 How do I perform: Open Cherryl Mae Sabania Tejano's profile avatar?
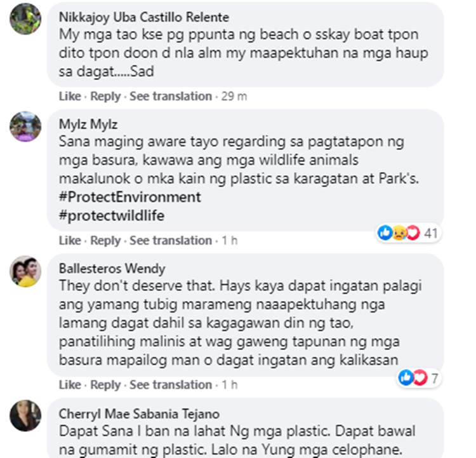25,415
